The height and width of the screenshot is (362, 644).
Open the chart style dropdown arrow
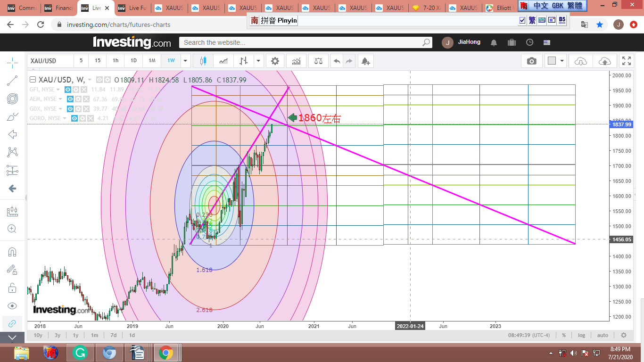tap(258, 61)
